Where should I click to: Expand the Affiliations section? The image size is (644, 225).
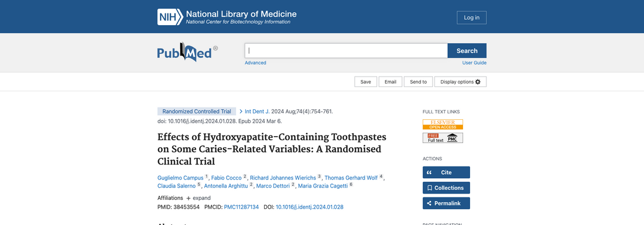(199, 198)
